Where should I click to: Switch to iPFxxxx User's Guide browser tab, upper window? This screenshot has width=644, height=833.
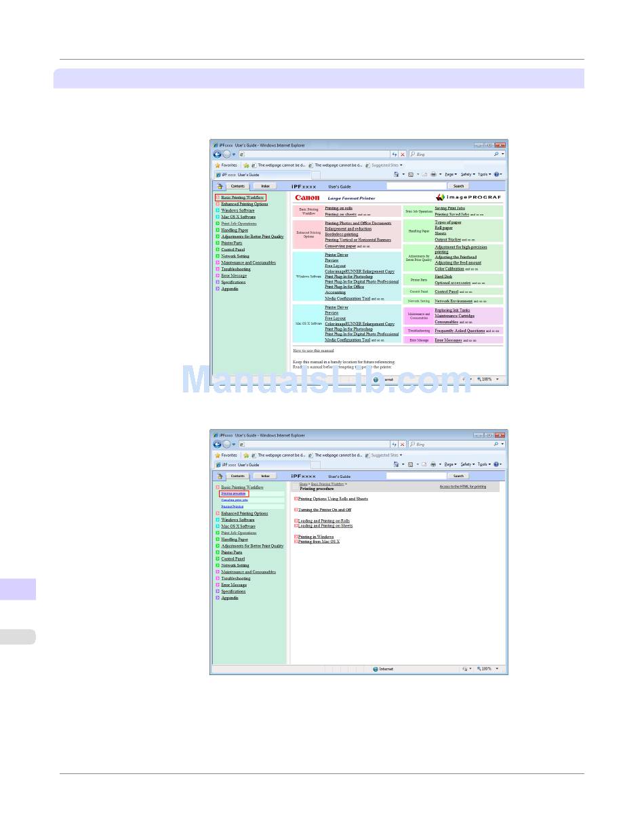pyautogui.click(x=262, y=175)
